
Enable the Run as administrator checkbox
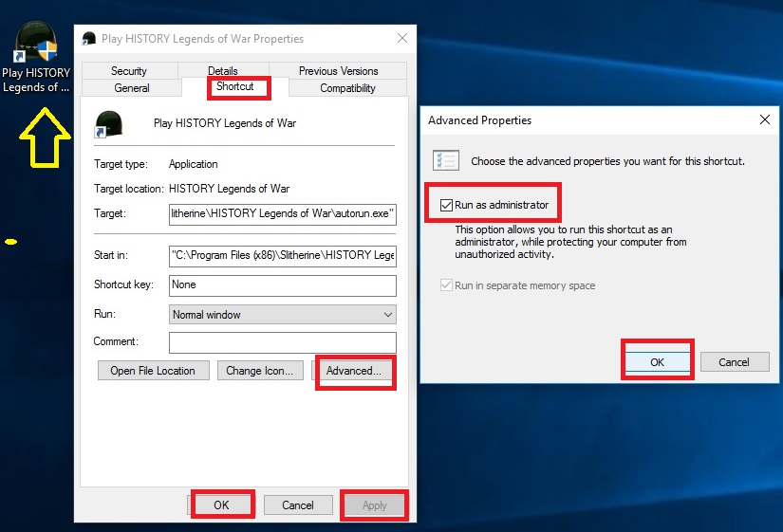click(x=446, y=205)
